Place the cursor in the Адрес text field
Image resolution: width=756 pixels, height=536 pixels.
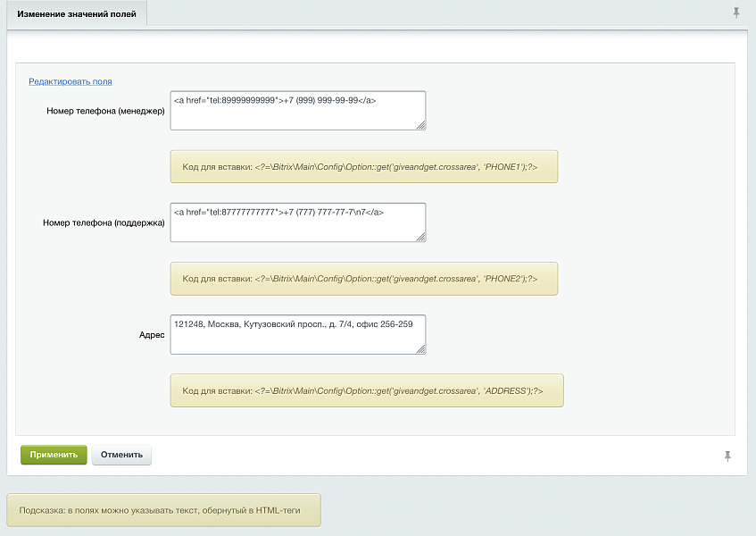point(296,333)
